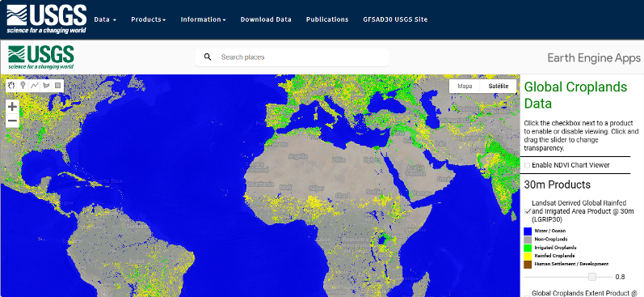Open the Data dropdown menu
Screen dimensions: 644x297
pos(105,19)
